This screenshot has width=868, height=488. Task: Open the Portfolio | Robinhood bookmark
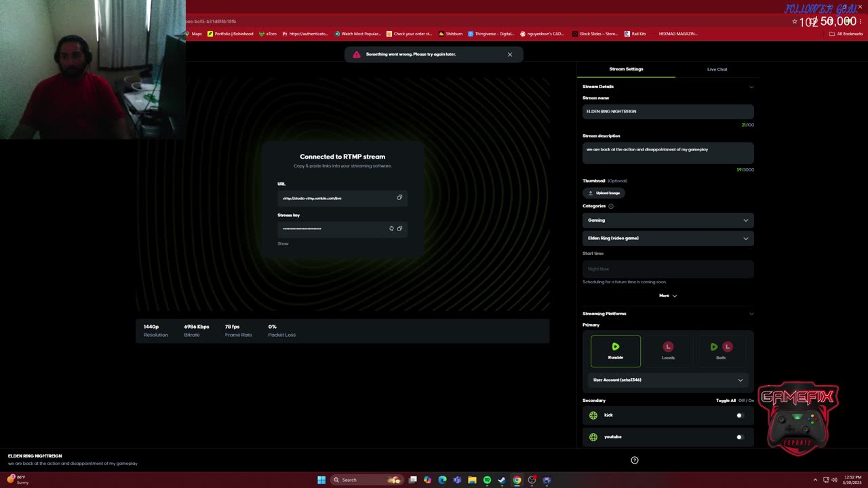point(231,34)
